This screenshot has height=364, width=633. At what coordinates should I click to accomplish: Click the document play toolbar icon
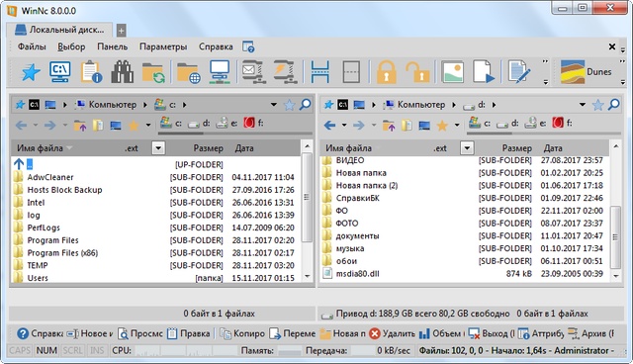pos(484,72)
